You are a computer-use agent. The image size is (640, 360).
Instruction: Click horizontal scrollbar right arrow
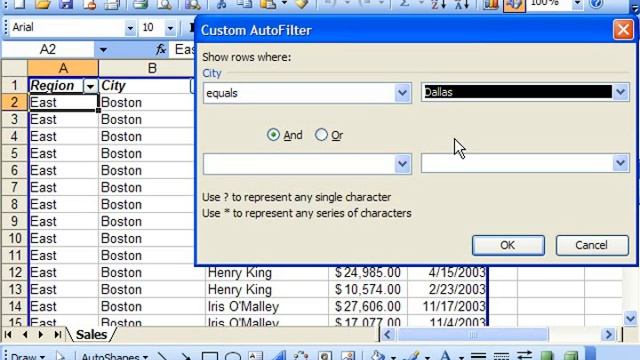[609, 335]
